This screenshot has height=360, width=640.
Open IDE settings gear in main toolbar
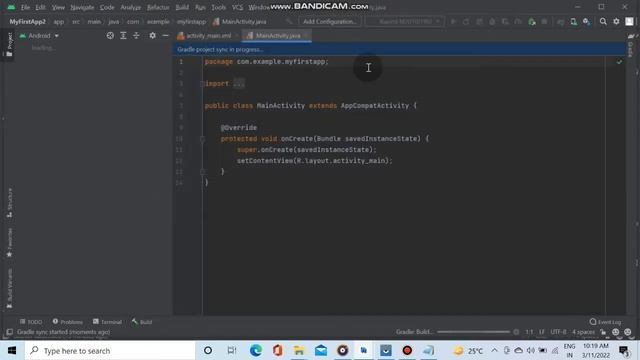tap(616, 22)
